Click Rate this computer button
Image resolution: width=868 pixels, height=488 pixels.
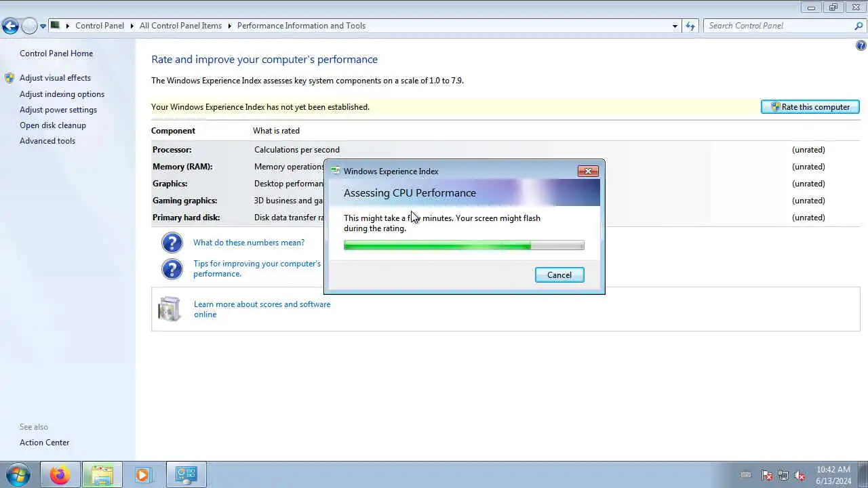tap(810, 107)
